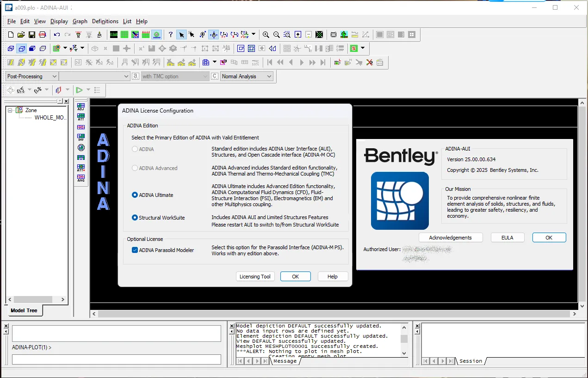Click the Zone icon in Model Tree
588x378 pixels.
(x=19, y=110)
